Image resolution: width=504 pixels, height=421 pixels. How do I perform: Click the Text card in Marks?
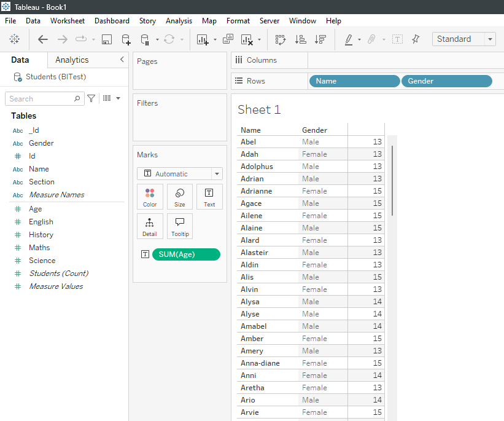tap(209, 197)
